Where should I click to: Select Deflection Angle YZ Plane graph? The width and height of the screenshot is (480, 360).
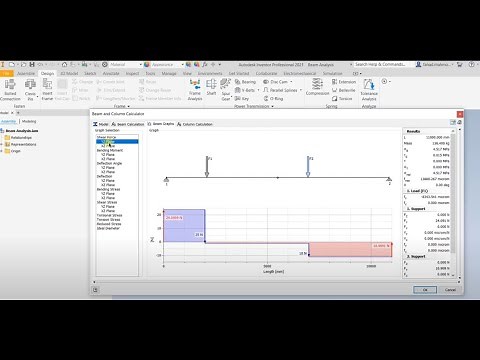[x=108, y=168]
